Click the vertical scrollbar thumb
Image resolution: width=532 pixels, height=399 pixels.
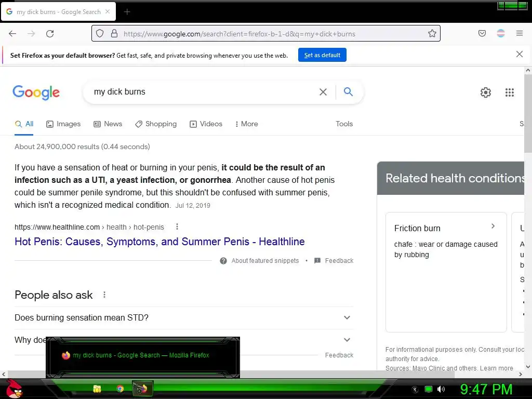528,114
